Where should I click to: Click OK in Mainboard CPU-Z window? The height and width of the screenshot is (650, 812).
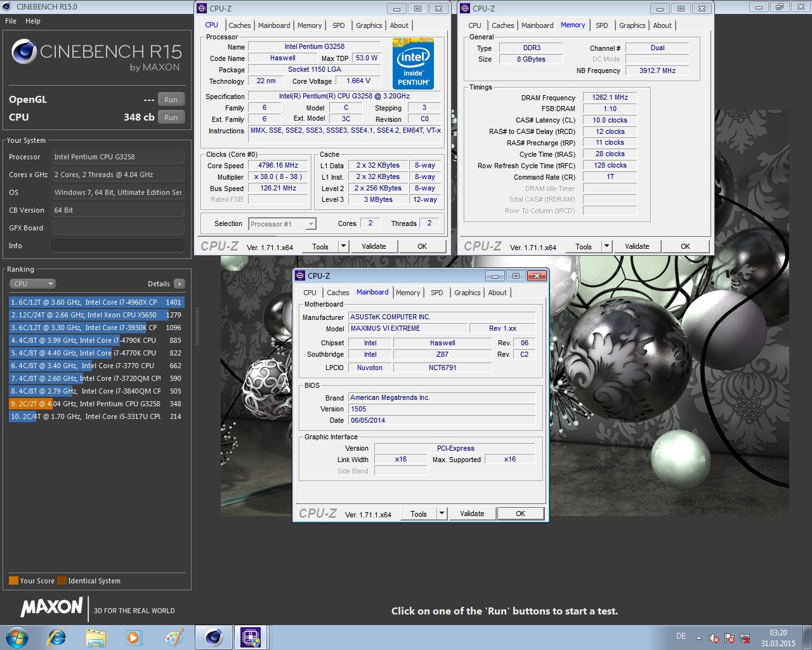tap(520, 514)
